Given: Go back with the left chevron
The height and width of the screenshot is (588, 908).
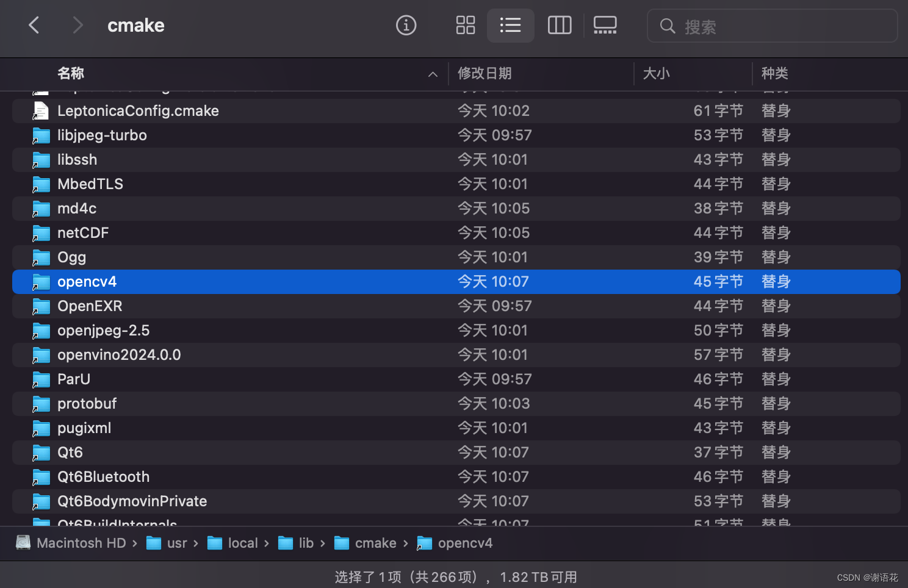Looking at the screenshot, I should (x=34, y=25).
